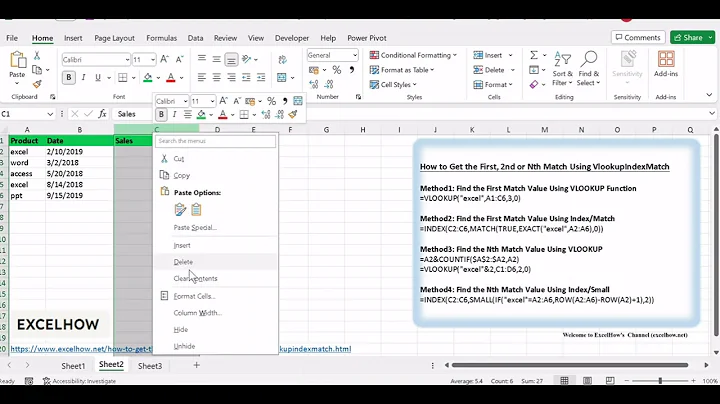Decrease font size in the ribbon
The width and height of the screenshot is (720, 404).
coord(180,59)
